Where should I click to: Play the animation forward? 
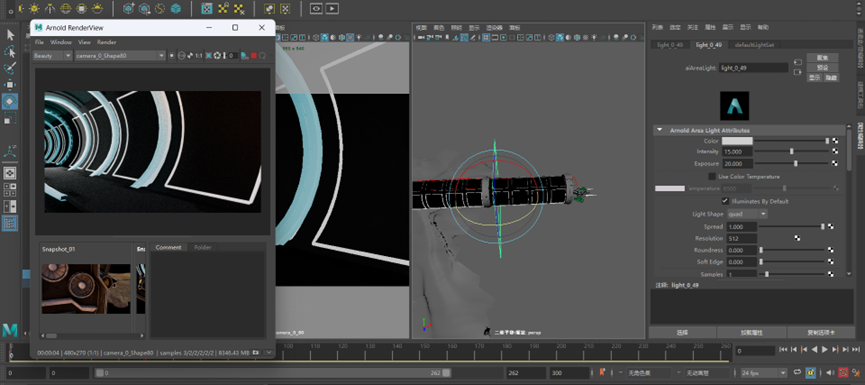point(825,350)
